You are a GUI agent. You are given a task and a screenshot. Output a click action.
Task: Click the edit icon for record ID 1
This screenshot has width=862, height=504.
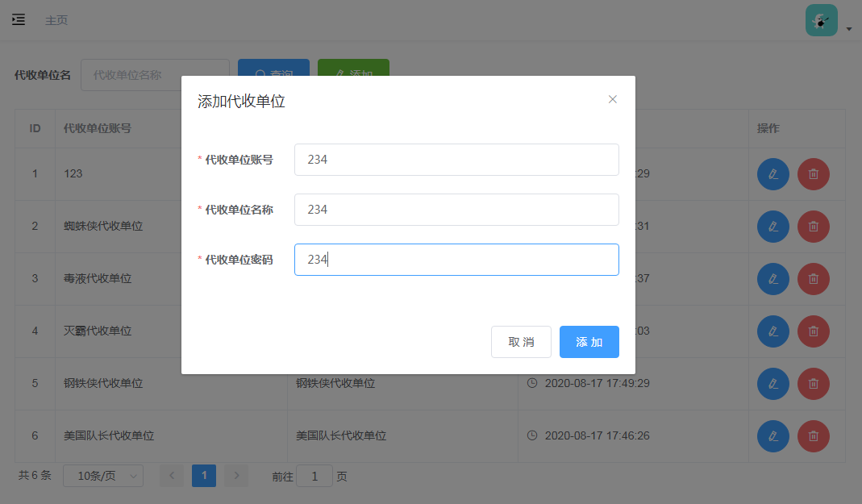[x=772, y=173]
